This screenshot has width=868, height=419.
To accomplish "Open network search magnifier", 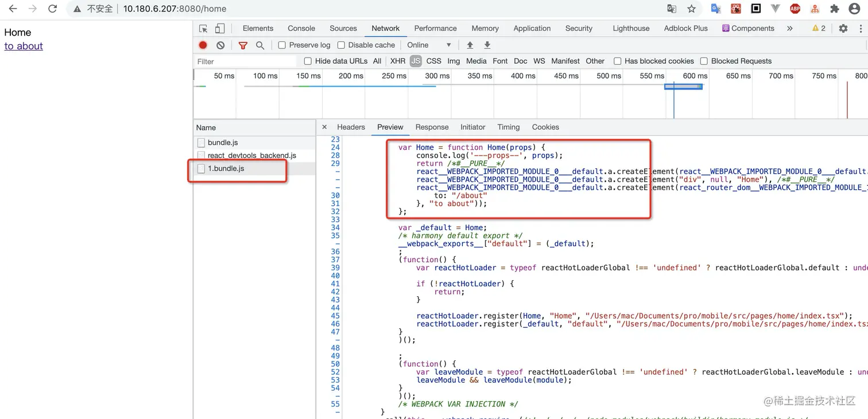I will (x=260, y=45).
